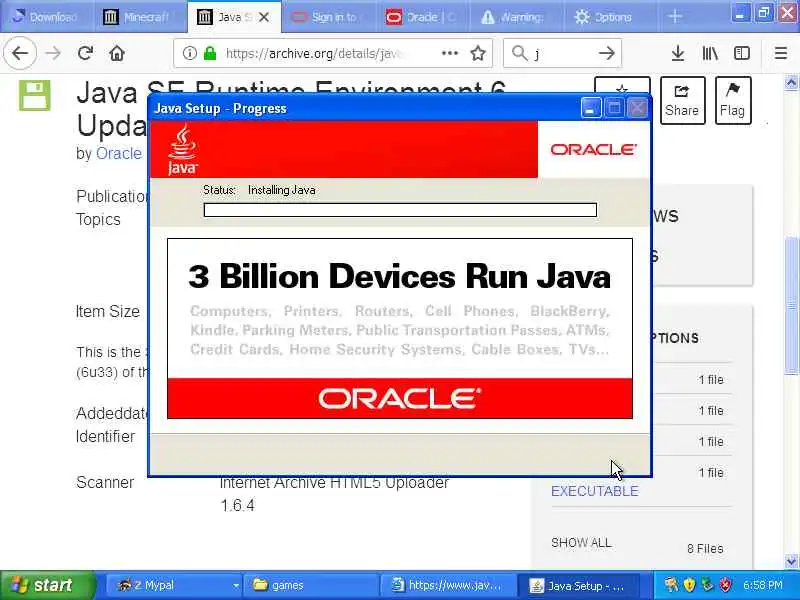The image size is (800, 600).
Task: Switch to the Warning tab
Action: tap(517, 17)
